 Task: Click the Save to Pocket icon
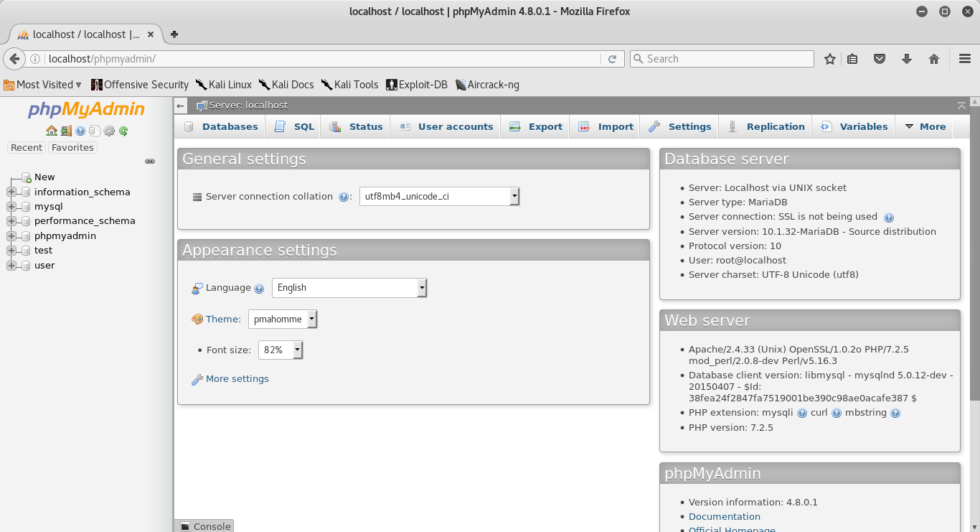(880, 59)
